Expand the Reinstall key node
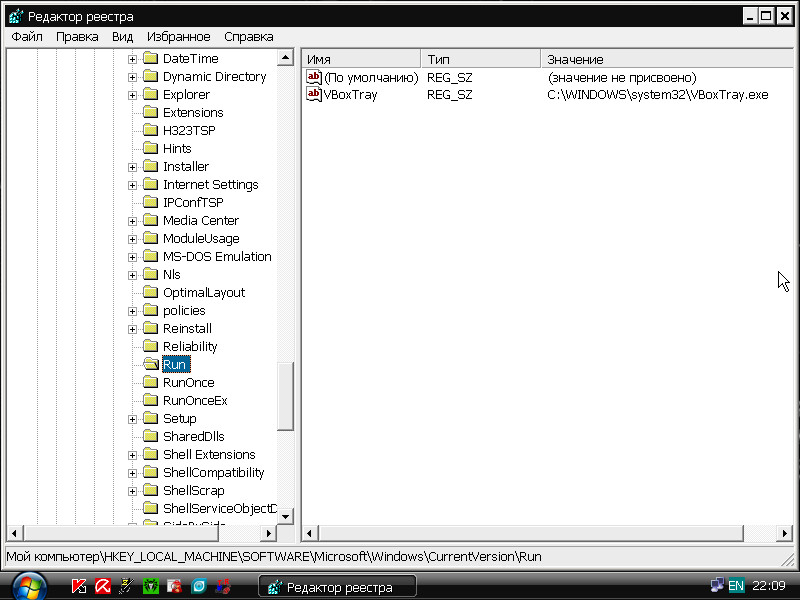This screenshot has width=800, height=600. tap(132, 329)
